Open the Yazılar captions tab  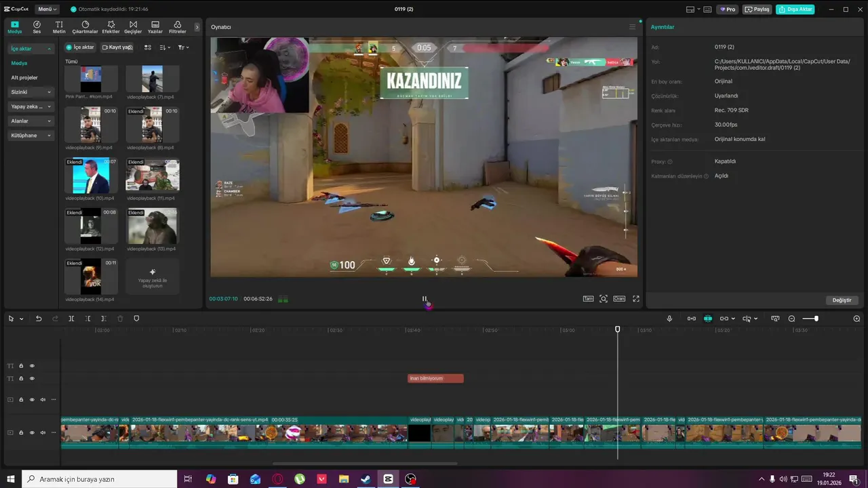(x=155, y=27)
